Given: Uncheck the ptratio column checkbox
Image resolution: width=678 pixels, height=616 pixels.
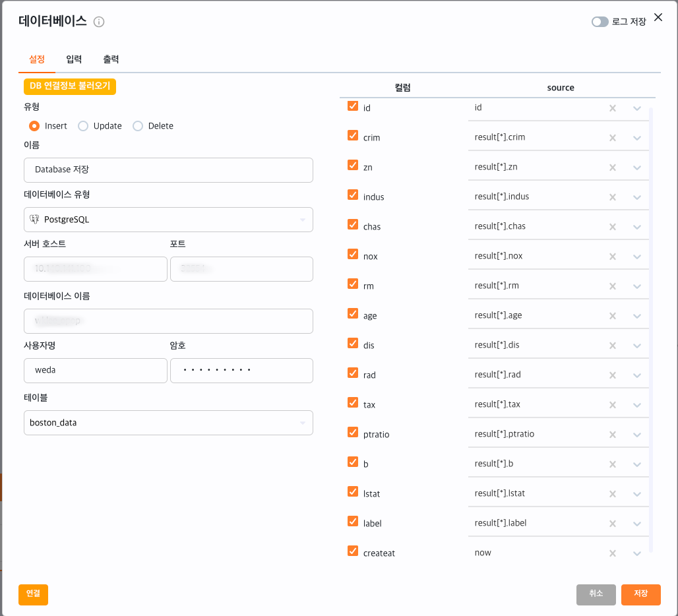Looking at the screenshot, I should point(353,432).
